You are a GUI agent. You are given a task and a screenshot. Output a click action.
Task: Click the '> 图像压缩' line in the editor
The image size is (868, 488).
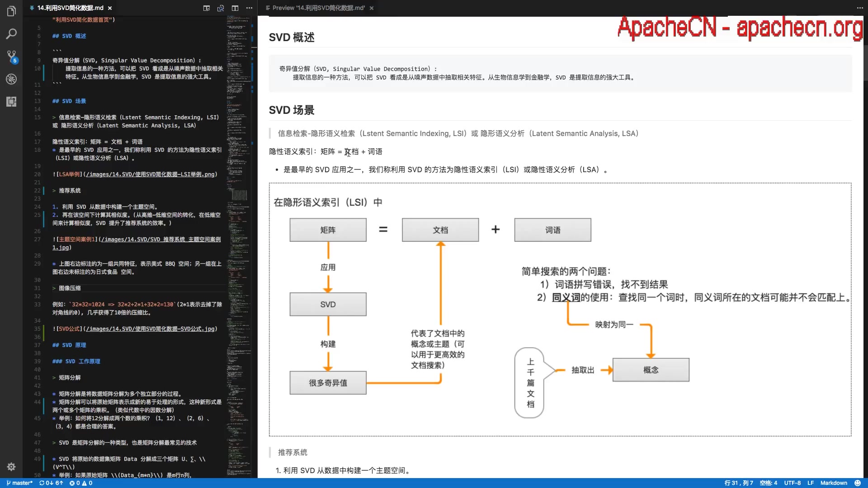66,288
